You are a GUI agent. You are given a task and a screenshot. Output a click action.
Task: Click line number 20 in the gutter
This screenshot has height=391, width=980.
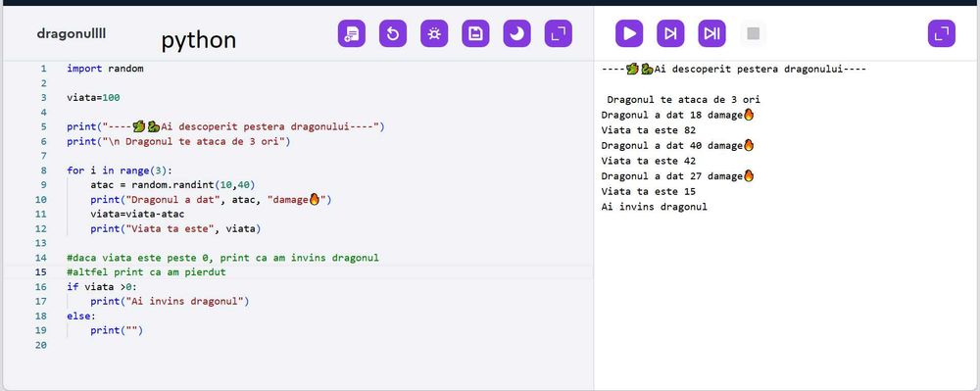click(41, 345)
